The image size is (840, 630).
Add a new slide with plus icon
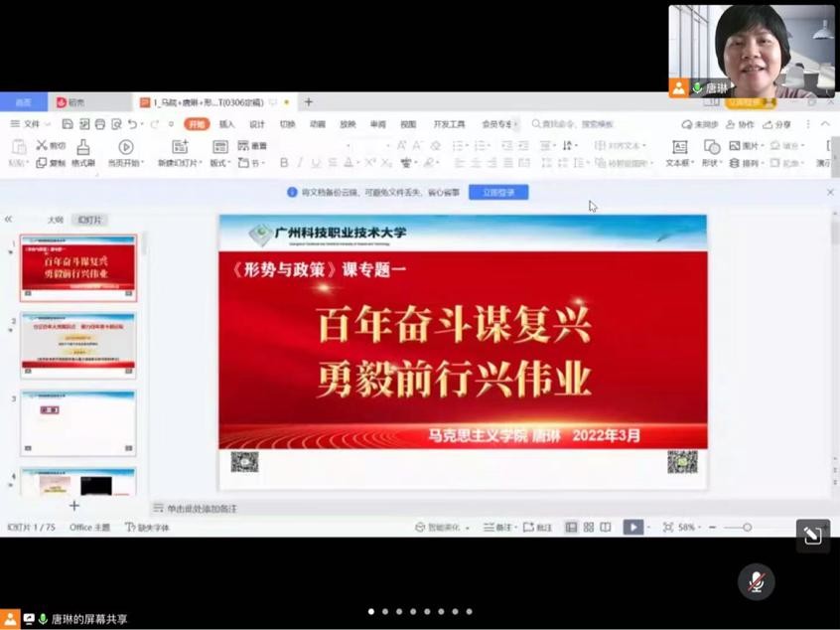pos(74,506)
